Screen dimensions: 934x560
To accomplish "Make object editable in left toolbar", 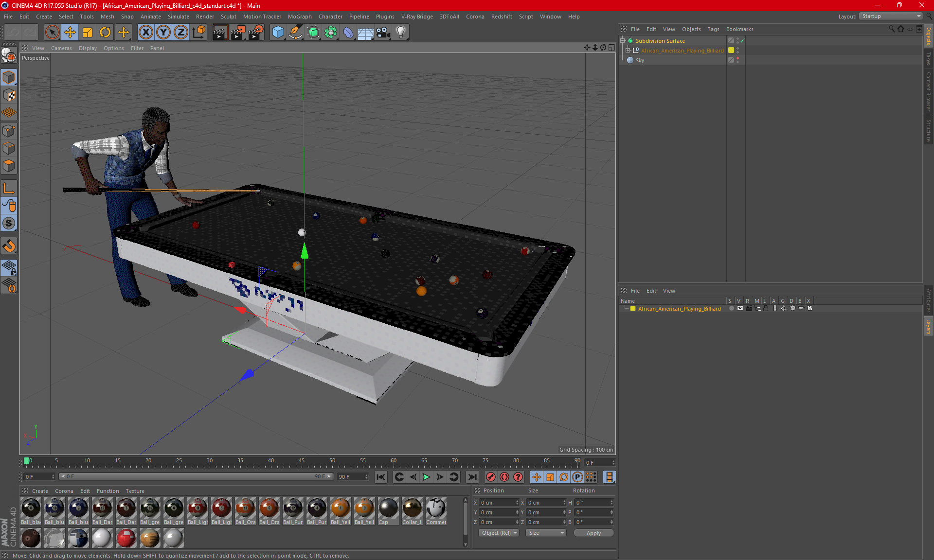I will point(9,56).
